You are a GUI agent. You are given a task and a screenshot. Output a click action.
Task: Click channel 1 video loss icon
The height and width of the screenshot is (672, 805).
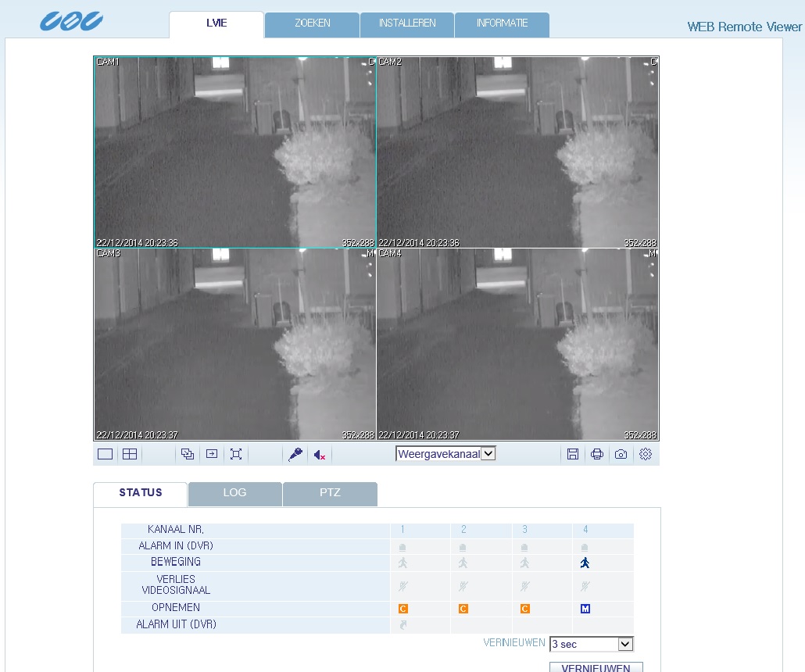tap(403, 586)
